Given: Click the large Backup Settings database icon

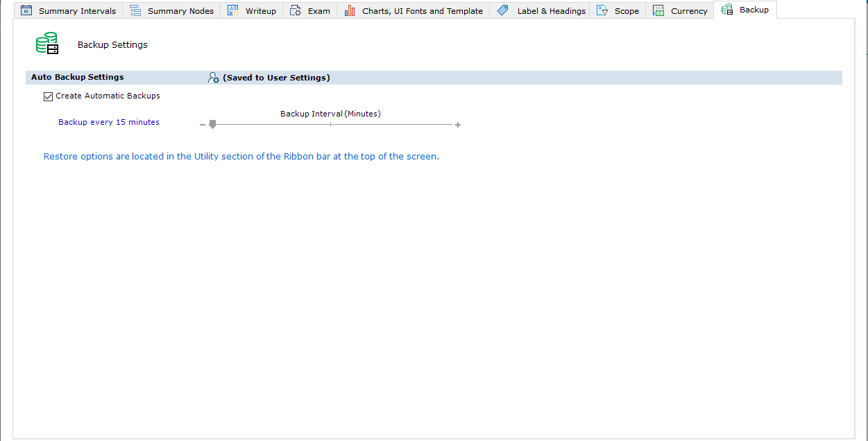Looking at the screenshot, I should click(47, 44).
